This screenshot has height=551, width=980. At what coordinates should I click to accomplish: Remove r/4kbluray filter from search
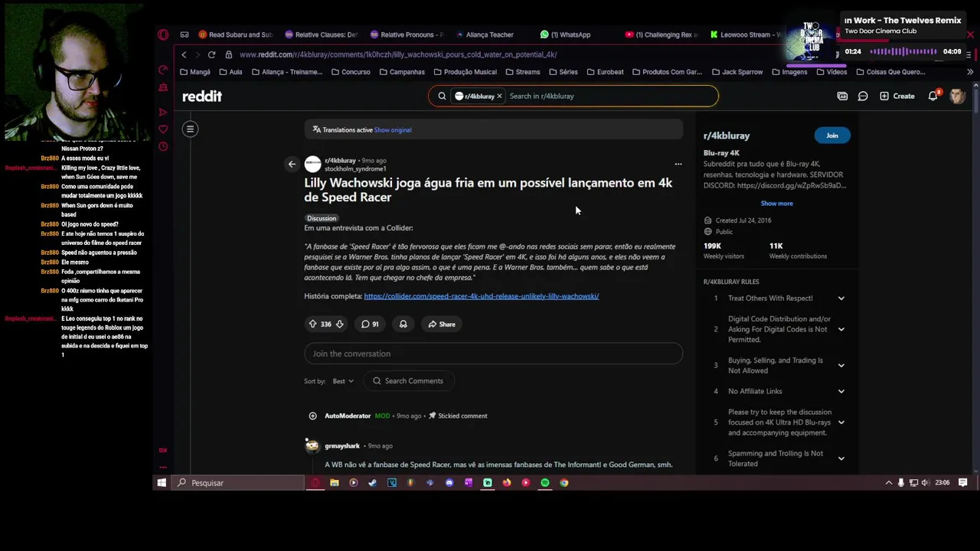click(499, 96)
